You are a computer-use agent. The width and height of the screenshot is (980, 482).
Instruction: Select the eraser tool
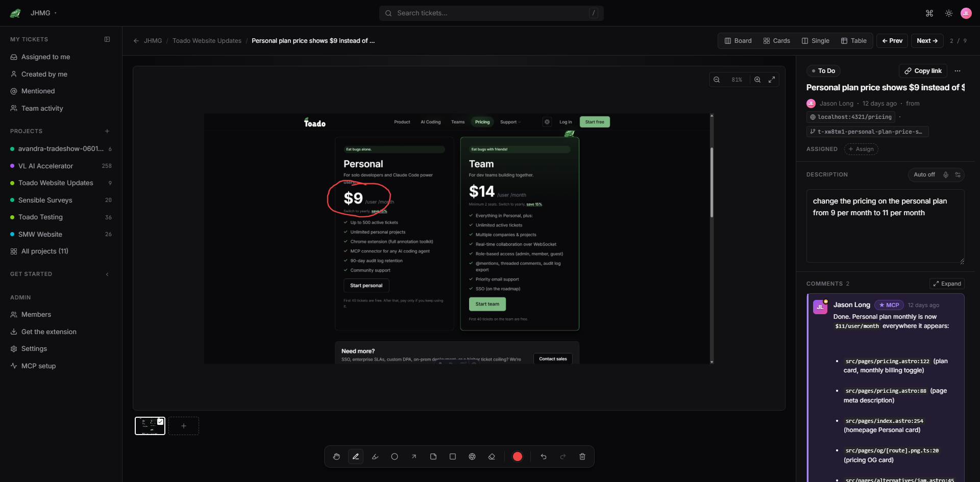tap(492, 456)
